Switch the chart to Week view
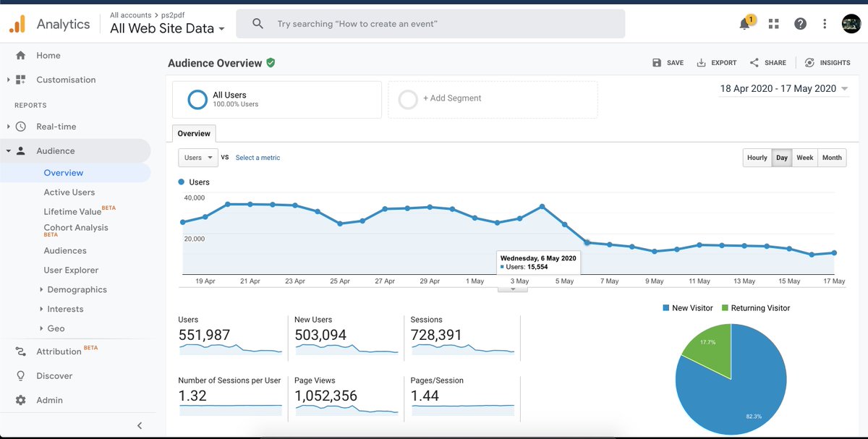Screen dimensions: 868x439 (805, 157)
